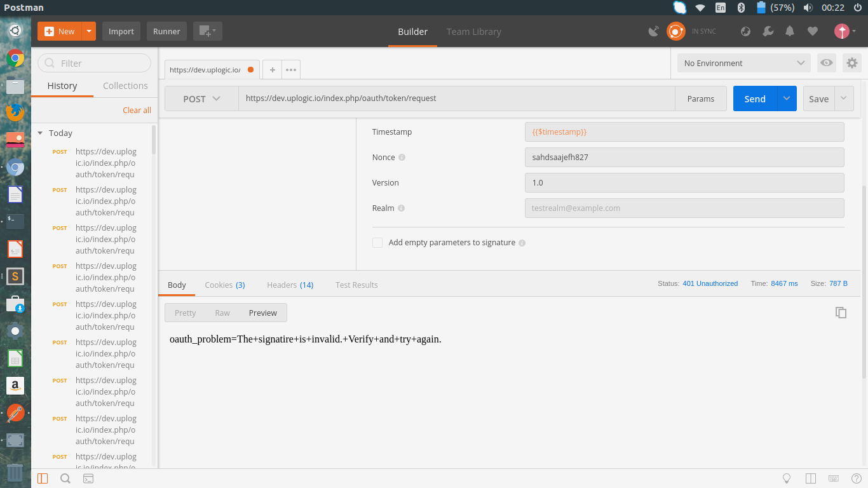Viewport: 868px width, 488px height.
Task: Launch Firefox from the Ubuntu dock
Action: pos(15,112)
